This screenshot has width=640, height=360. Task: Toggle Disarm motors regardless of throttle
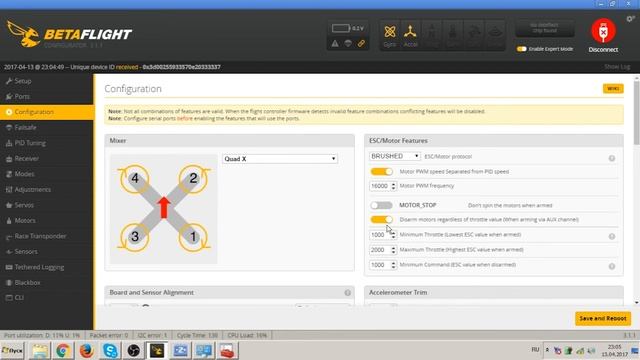click(382, 220)
